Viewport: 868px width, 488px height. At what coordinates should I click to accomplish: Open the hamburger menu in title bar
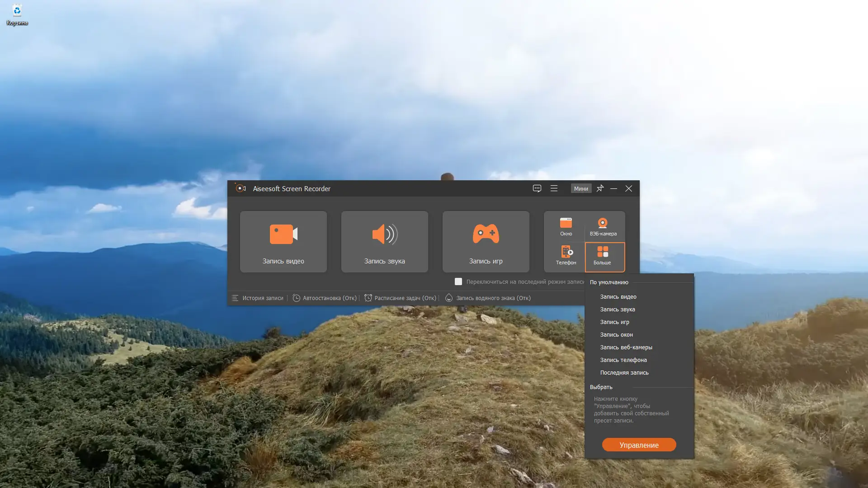[x=554, y=188]
